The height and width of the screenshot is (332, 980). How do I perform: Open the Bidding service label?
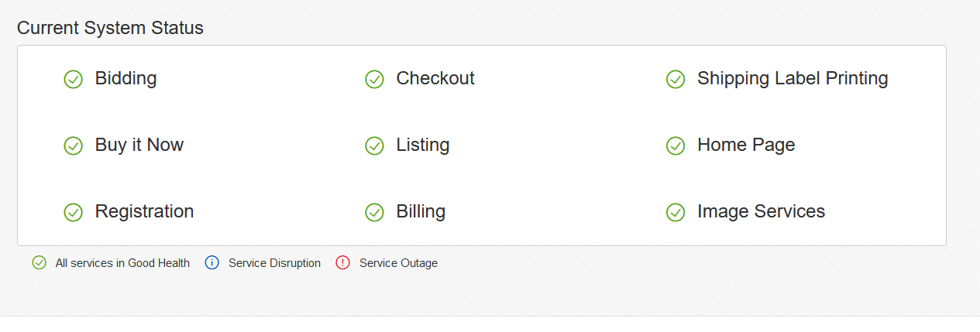pos(126,78)
